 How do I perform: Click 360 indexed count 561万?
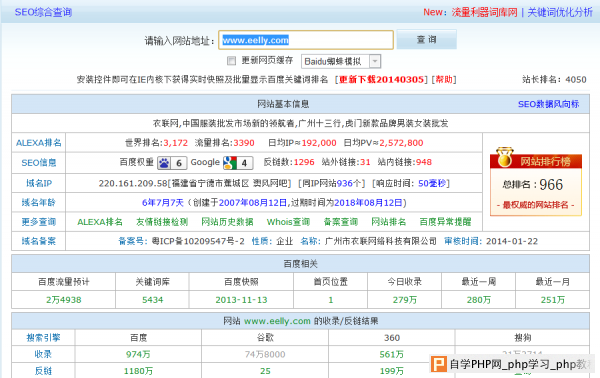pyautogui.click(x=391, y=355)
